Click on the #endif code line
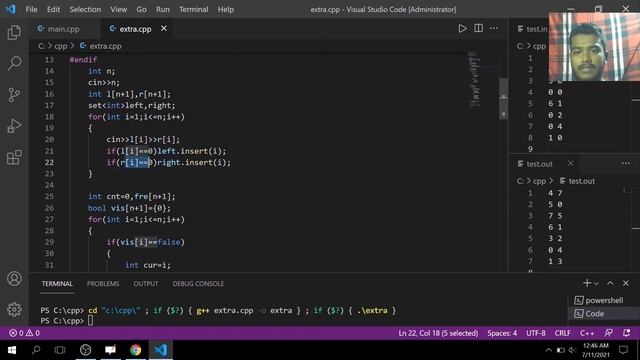 pos(83,60)
